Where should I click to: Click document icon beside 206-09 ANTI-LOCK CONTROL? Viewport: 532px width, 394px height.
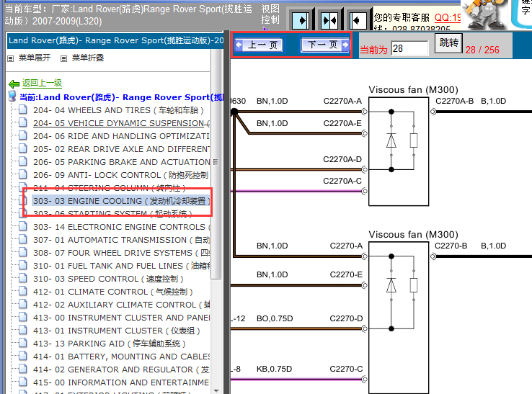coord(23,174)
